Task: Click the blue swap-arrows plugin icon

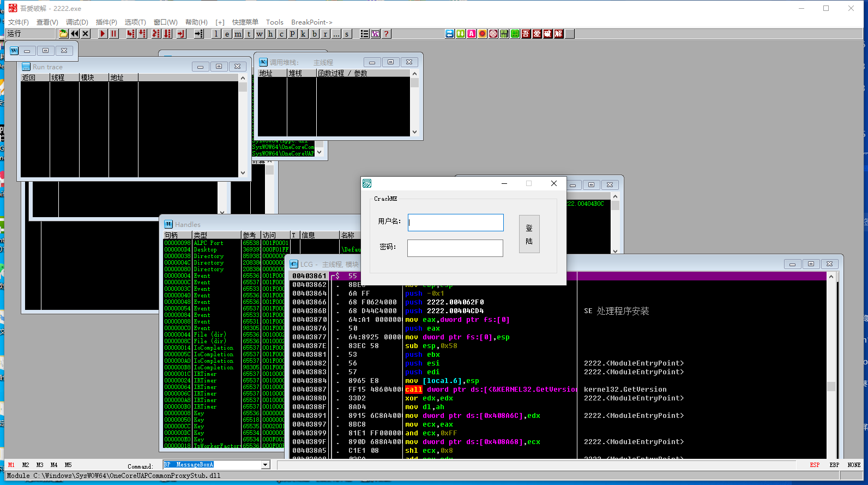Action: pos(450,34)
